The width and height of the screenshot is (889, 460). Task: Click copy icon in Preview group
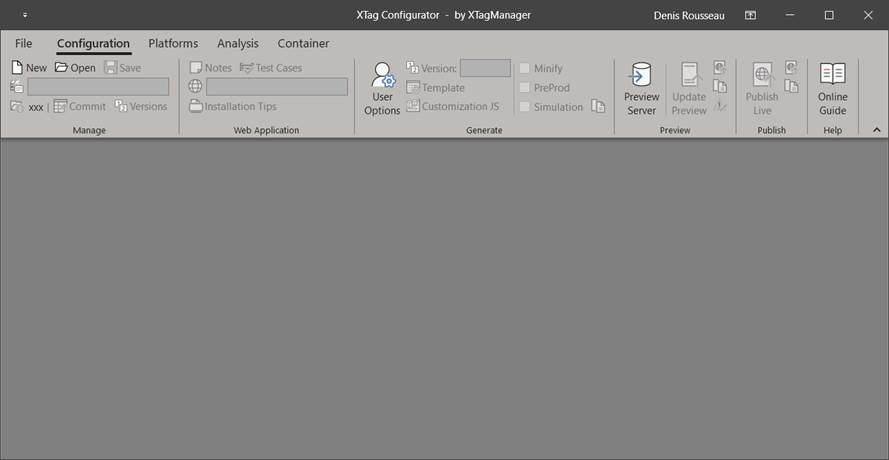coord(720,86)
